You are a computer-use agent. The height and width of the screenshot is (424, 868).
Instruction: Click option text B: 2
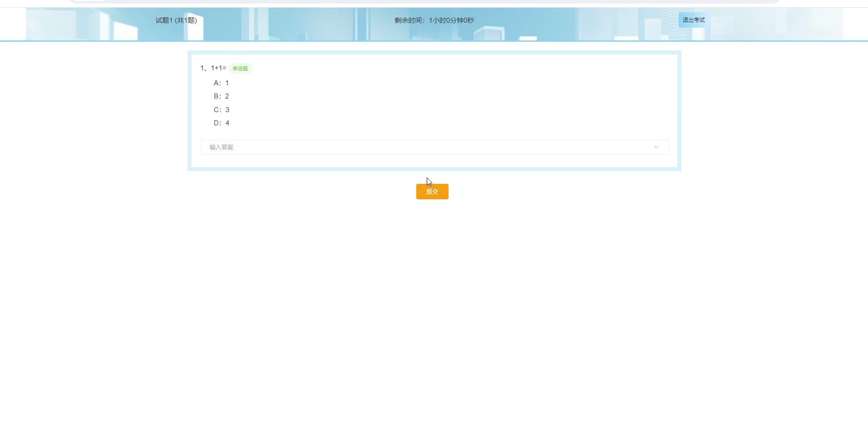(x=221, y=96)
